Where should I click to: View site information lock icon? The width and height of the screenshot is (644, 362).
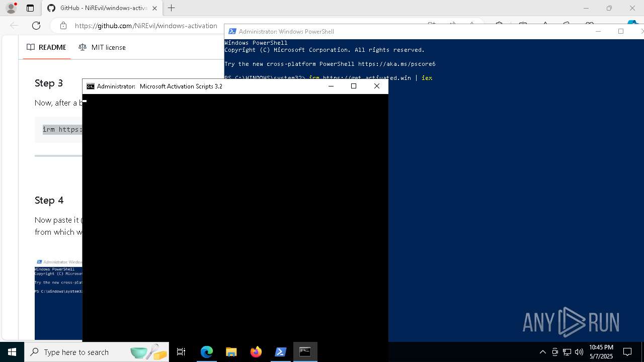pos(63,26)
